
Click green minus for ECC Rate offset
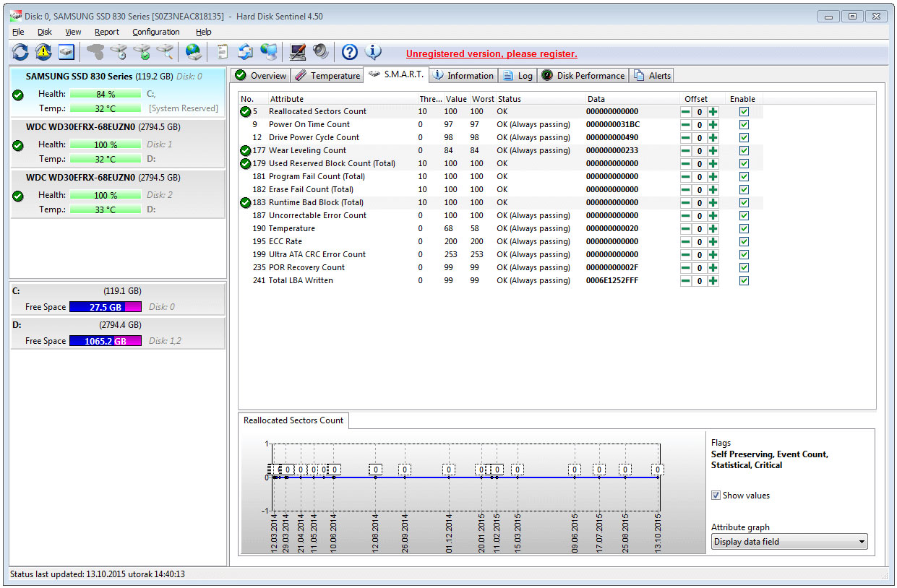pyautogui.click(x=685, y=242)
